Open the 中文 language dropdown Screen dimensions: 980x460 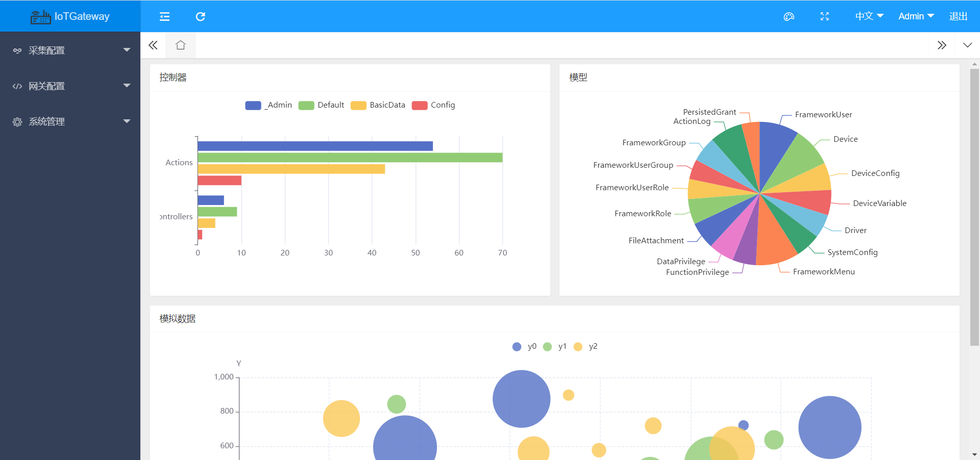pos(869,16)
